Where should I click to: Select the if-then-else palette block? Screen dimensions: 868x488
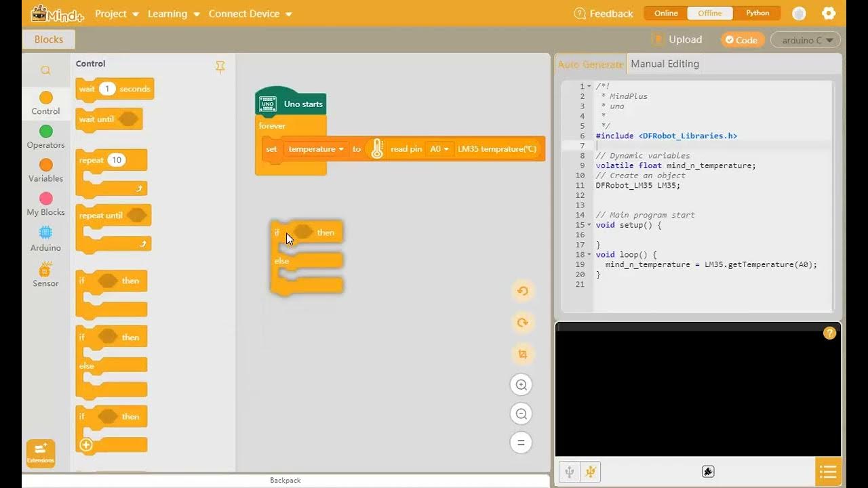pyautogui.click(x=111, y=363)
